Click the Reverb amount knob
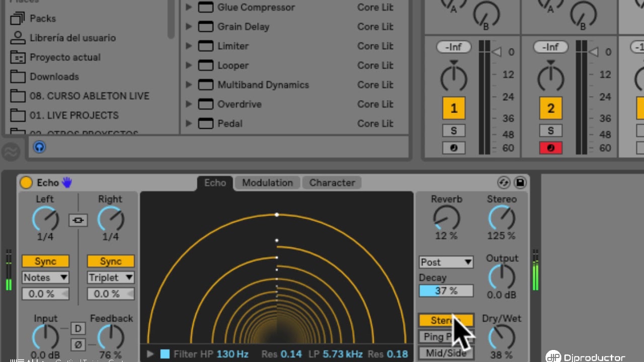 (446, 218)
